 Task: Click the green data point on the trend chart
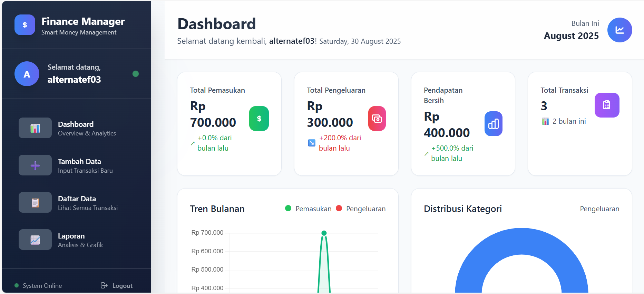(324, 233)
